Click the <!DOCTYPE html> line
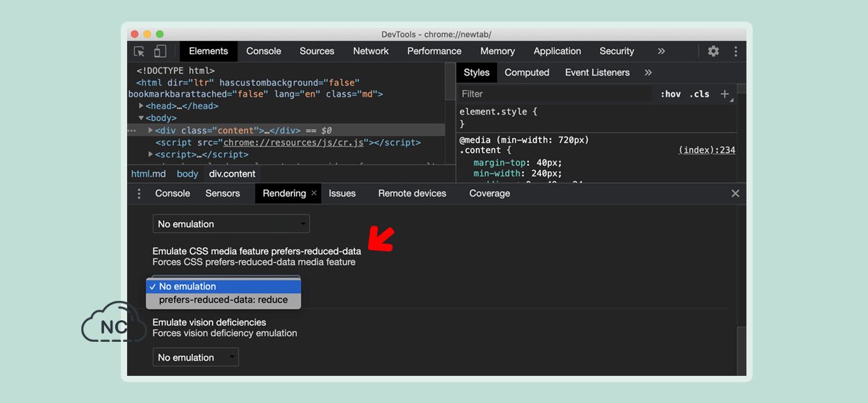The image size is (868, 403). (x=176, y=70)
